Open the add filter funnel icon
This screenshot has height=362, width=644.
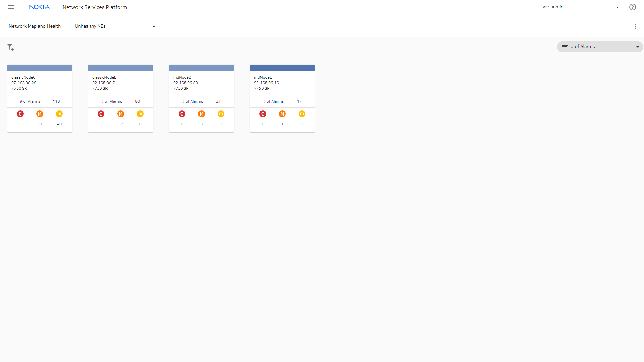click(x=10, y=47)
